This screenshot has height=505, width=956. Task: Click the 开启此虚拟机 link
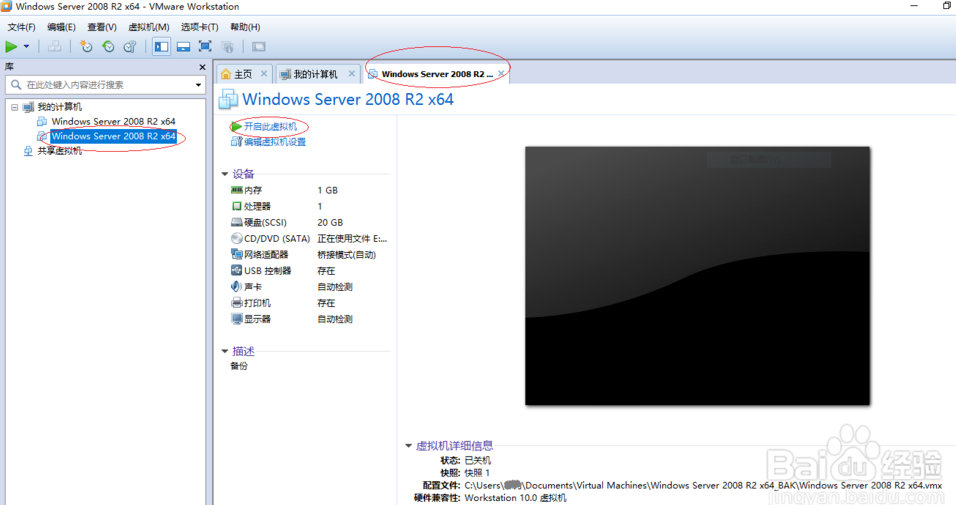[x=270, y=126]
